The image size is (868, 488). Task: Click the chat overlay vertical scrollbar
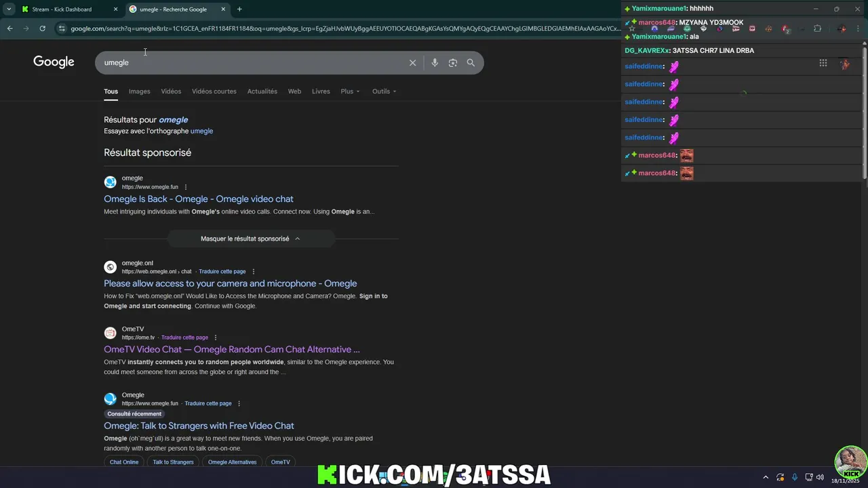click(865, 113)
